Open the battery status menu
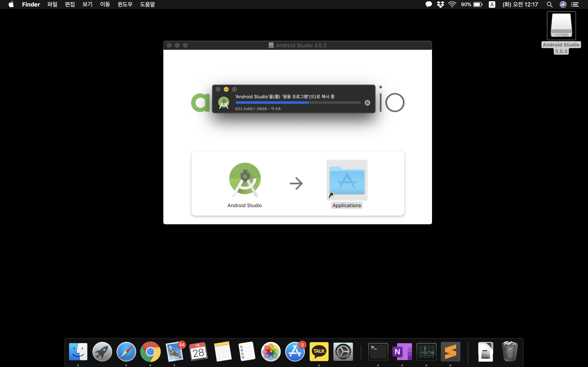The height and width of the screenshot is (367, 588). 478,4
